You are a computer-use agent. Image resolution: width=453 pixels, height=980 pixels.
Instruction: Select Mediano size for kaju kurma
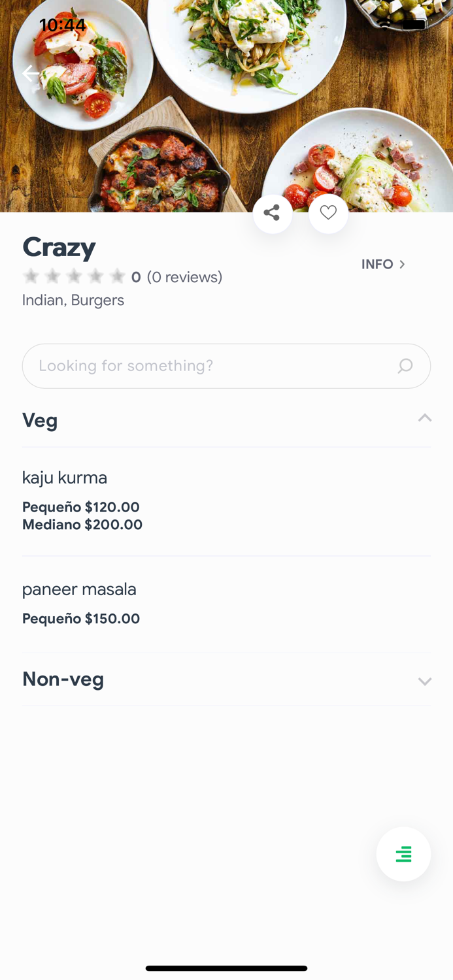point(82,524)
